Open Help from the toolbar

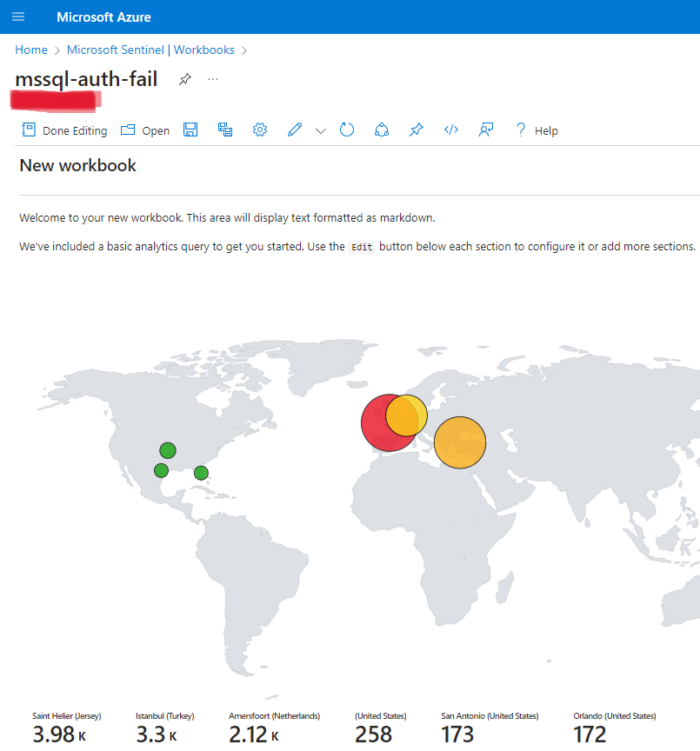[x=537, y=130]
